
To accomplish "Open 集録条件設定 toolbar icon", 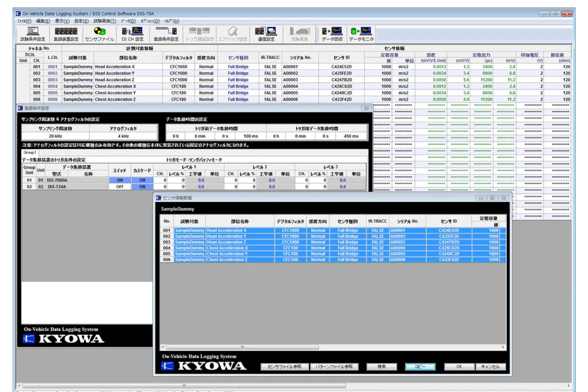I will click(166, 34).
